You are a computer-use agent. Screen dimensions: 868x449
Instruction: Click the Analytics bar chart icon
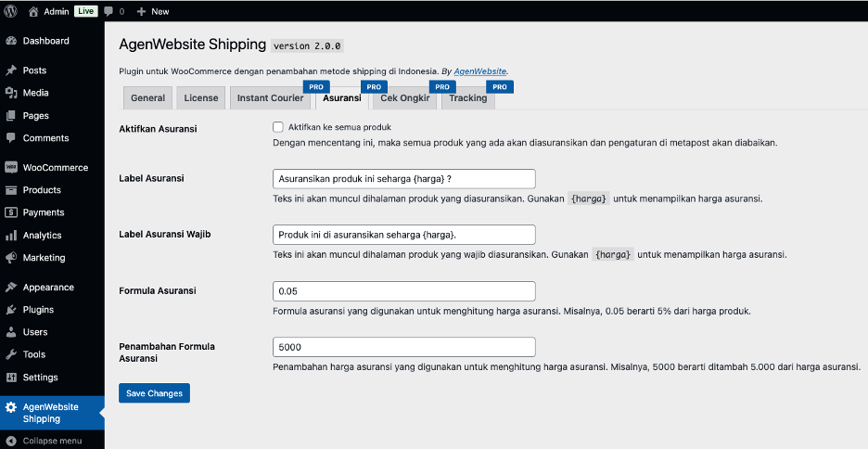pos(11,236)
